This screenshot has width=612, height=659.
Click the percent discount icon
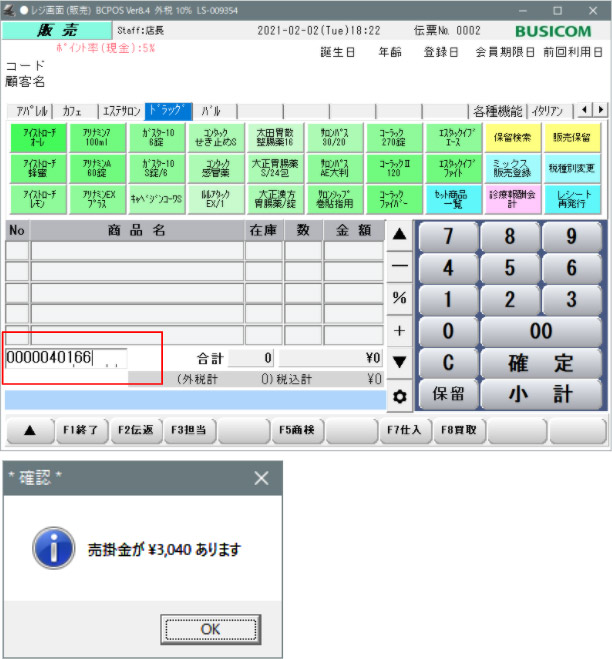(x=400, y=298)
